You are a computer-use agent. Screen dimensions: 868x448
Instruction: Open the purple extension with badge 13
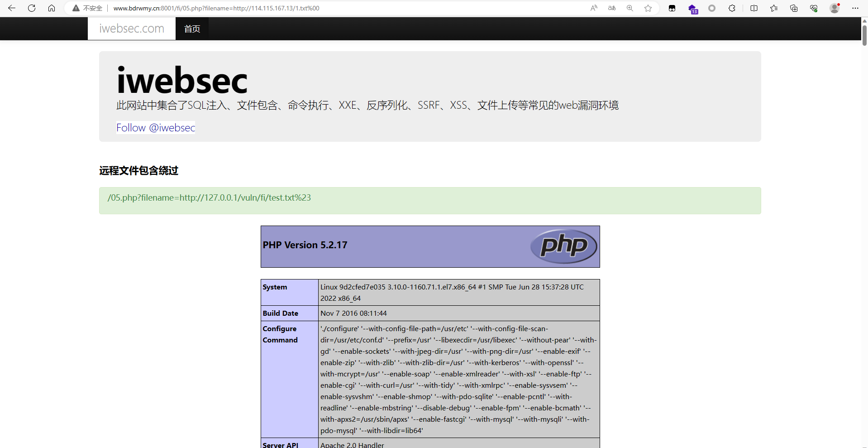[x=692, y=9]
